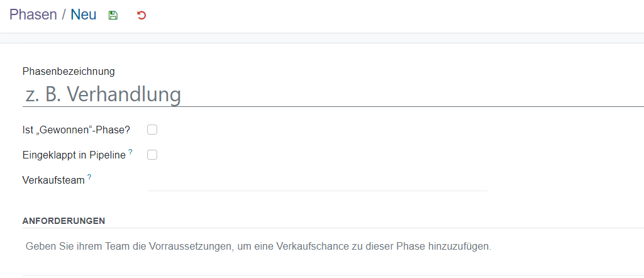Enable the Ist „Gewonnen“-Phase checkbox
Image resolution: width=644 pixels, height=278 pixels.
(152, 130)
